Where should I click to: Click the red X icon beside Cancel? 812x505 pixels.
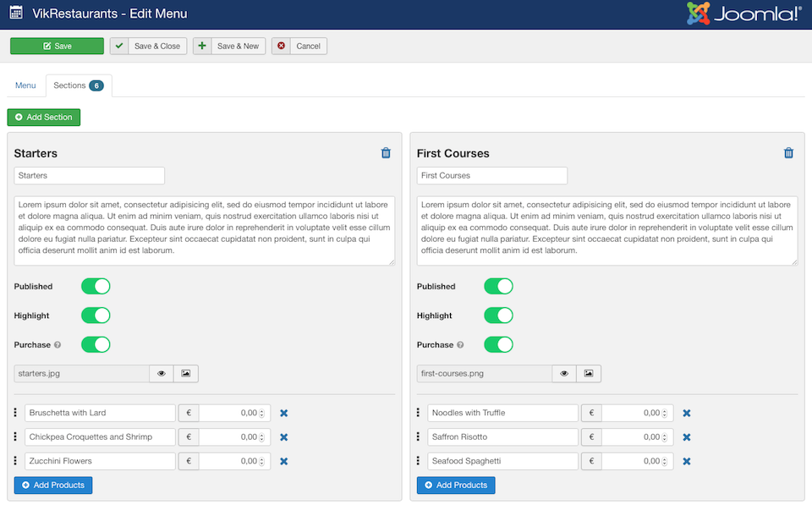tap(281, 46)
